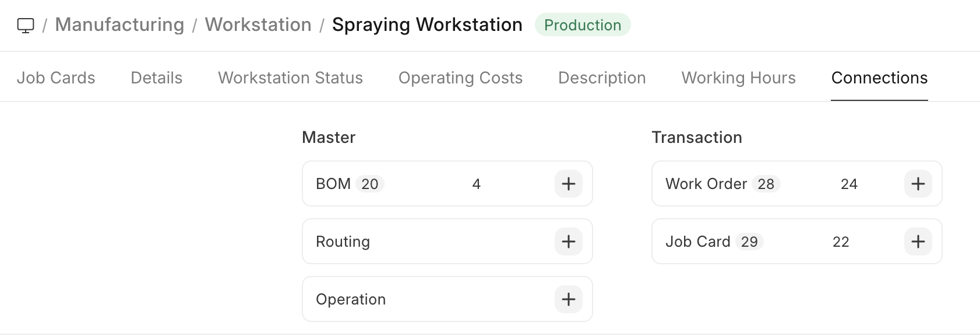Click the Connections tab
This screenshot has height=336, width=980.
tap(879, 78)
